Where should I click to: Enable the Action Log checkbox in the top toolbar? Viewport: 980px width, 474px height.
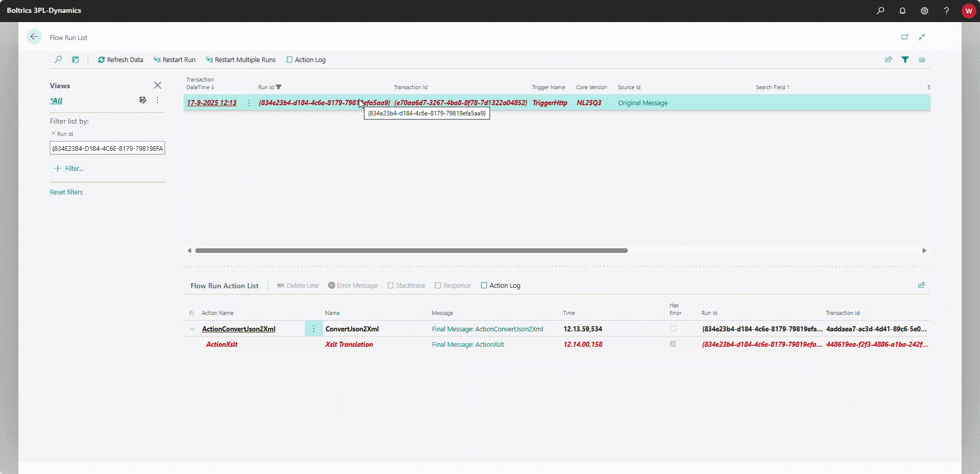point(290,60)
